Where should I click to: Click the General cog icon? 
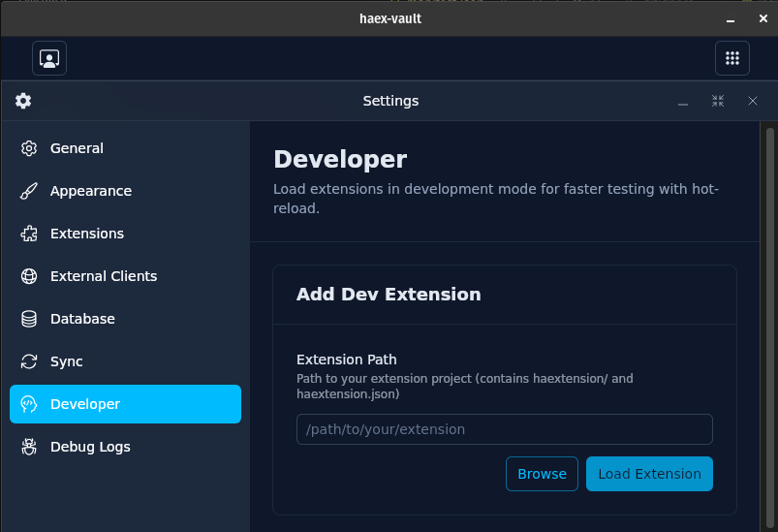pyautogui.click(x=29, y=148)
